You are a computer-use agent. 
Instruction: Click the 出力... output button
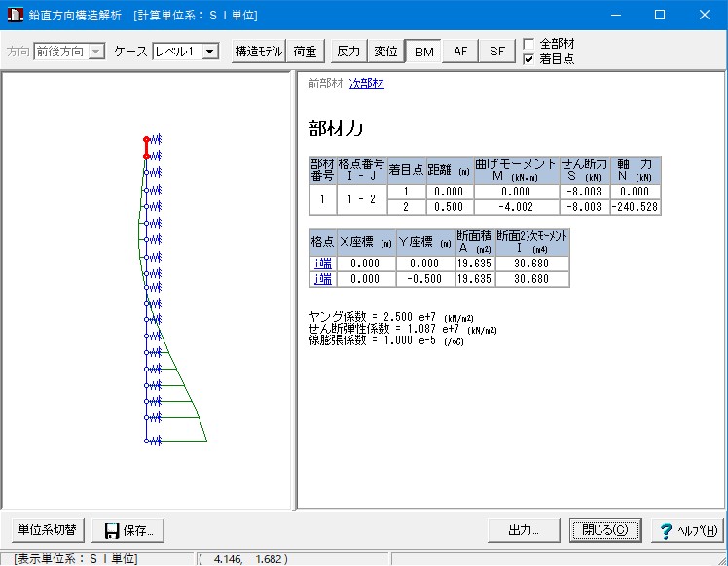click(x=524, y=530)
